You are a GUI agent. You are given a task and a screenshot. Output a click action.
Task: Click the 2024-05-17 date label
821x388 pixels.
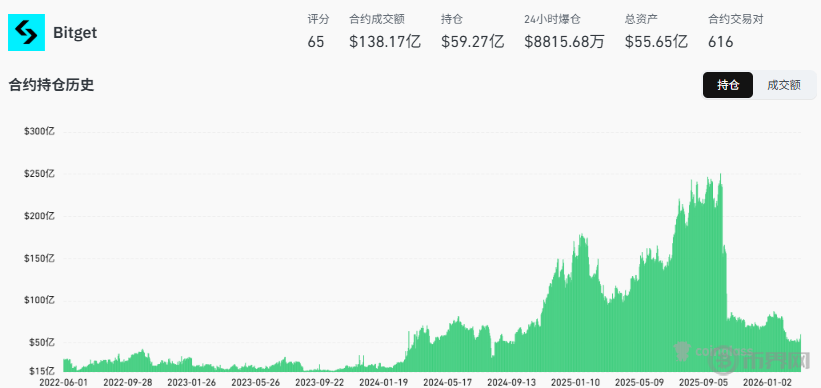coord(448,382)
